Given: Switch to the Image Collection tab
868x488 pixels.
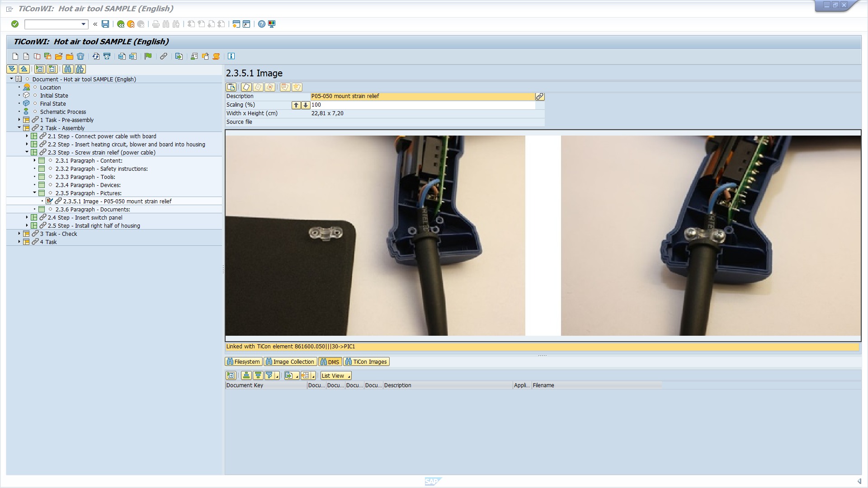Looking at the screenshot, I should 290,362.
